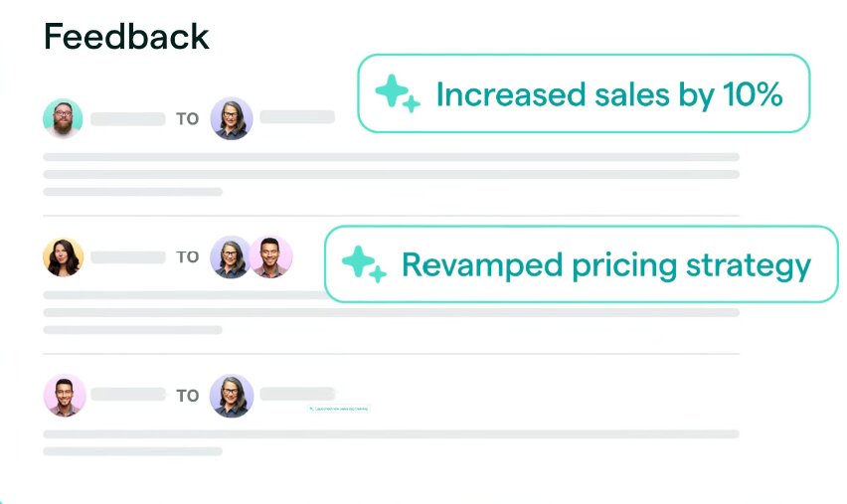Select the recipient avatar in the third feedback row
The width and height of the screenshot is (847, 504).
point(232,395)
